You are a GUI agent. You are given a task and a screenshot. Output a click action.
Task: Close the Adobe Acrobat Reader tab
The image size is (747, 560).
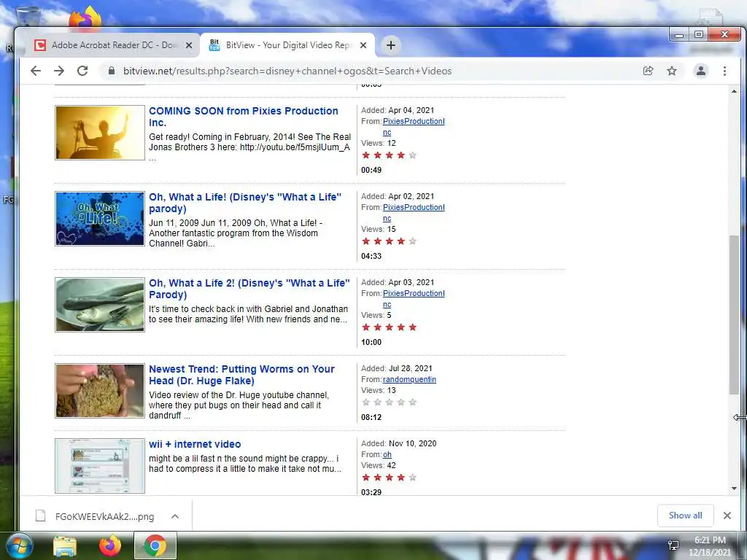pos(189,45)
